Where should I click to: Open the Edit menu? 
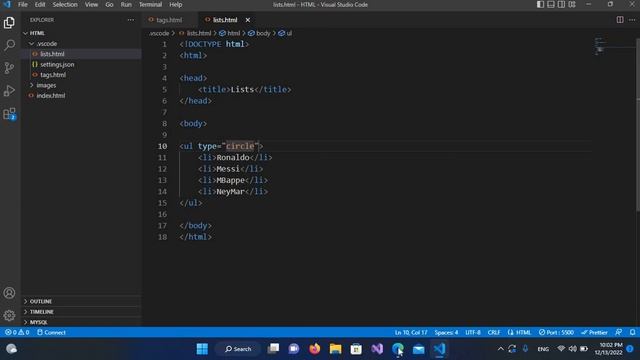[40, 4]
